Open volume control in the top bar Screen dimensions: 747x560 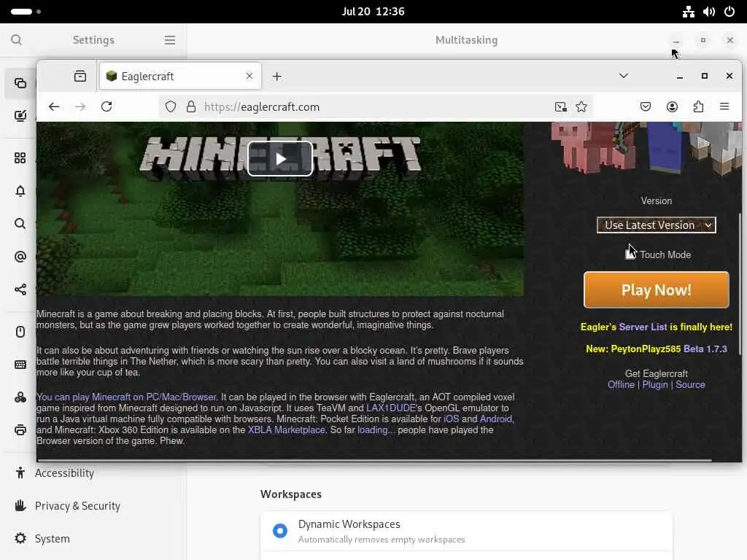click(709, 12)
